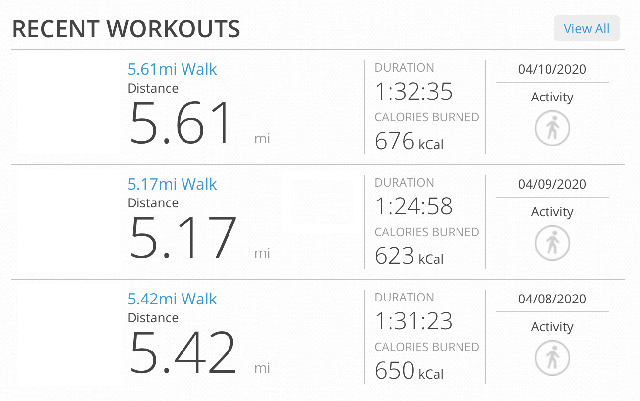This screenshot has height=401, width=640.
Task: Click the 1:31:23 duration value
Action: click(413, 321)
